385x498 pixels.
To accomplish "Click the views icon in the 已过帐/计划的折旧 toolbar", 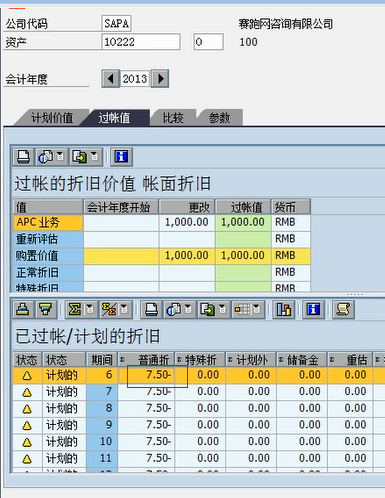I will [x=174, y=309].
